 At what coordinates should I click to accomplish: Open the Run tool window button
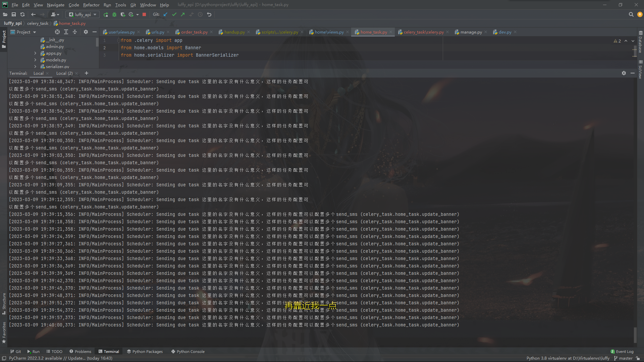coord(33,352)
